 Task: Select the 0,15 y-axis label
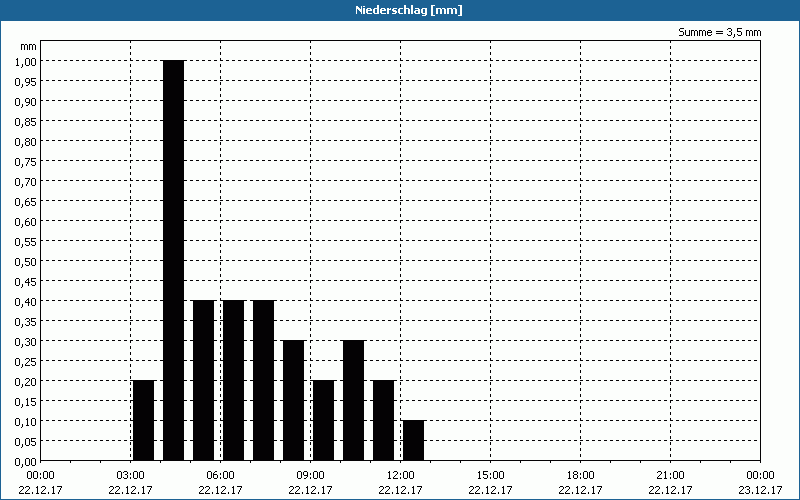pos(26,402)
